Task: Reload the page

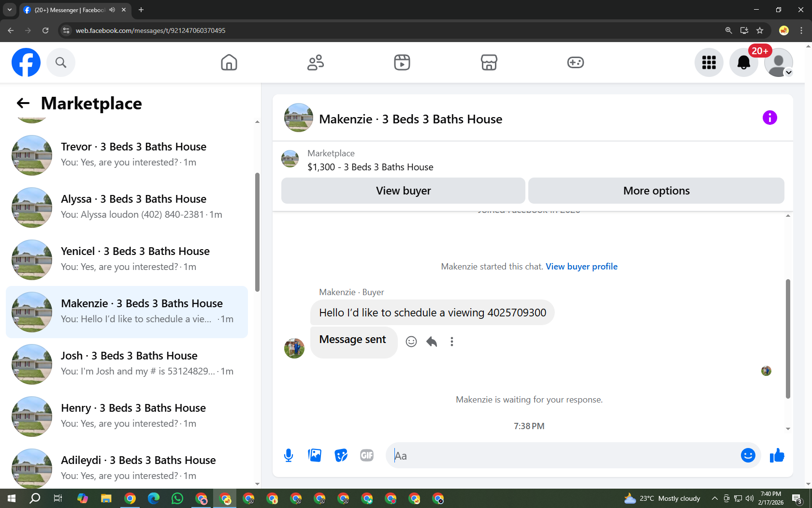Action: point(45,30)
